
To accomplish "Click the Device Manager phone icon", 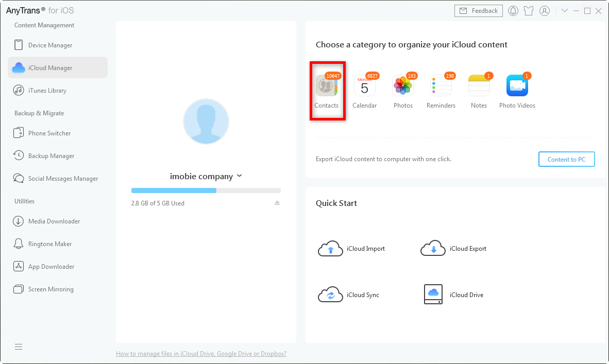I will pyautogui.click(x=18, y=45).
